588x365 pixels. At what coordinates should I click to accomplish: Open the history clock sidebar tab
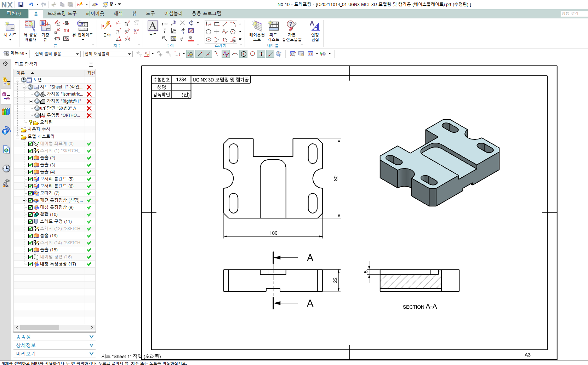(x=6, y=168)
